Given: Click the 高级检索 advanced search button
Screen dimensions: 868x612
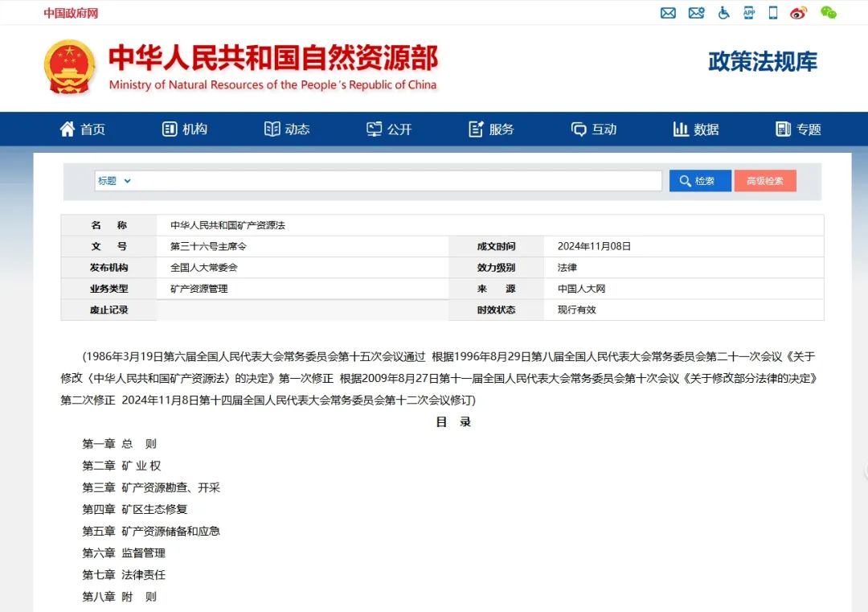Looking at the screenshot, I should (764, 181).
